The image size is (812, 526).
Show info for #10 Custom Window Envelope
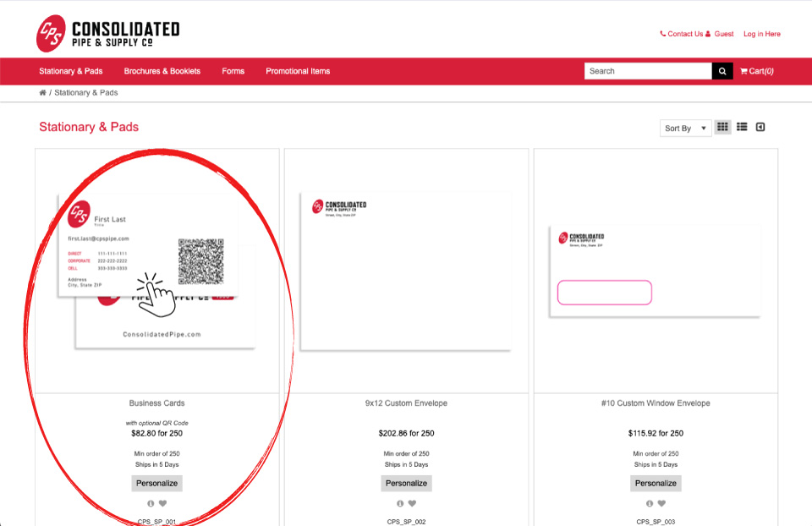650,504
